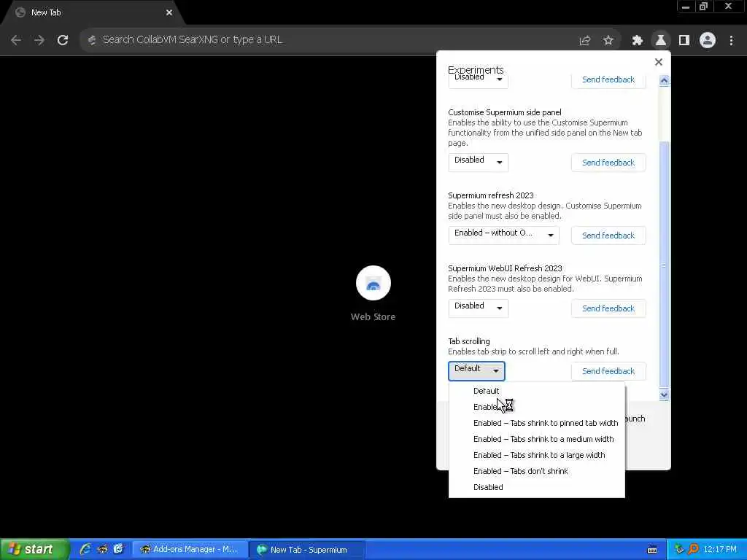Open the partially visible Disabled dropdown at top
The image size is (747, 560).
click(478, 82)
